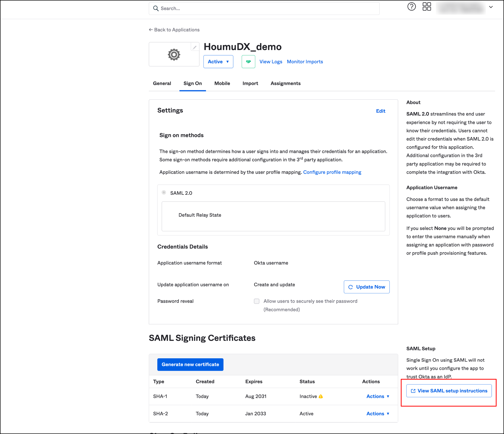Click the Default Relay State label
504x434 pixels.
tap(200, 215)
